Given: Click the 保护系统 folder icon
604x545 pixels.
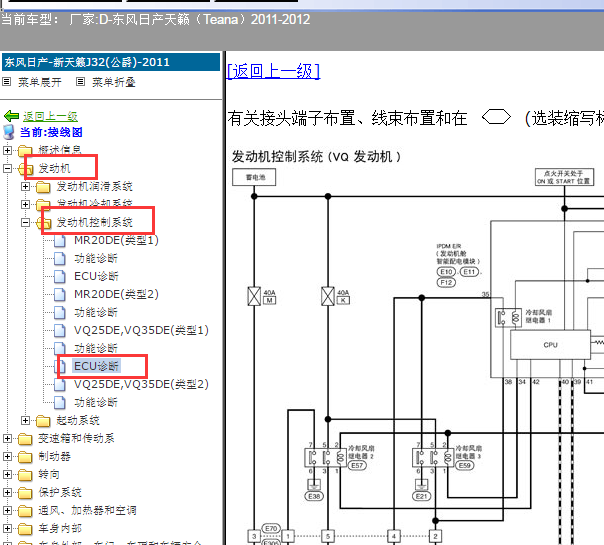Looking at the screenshot, I should pos(25,493).
